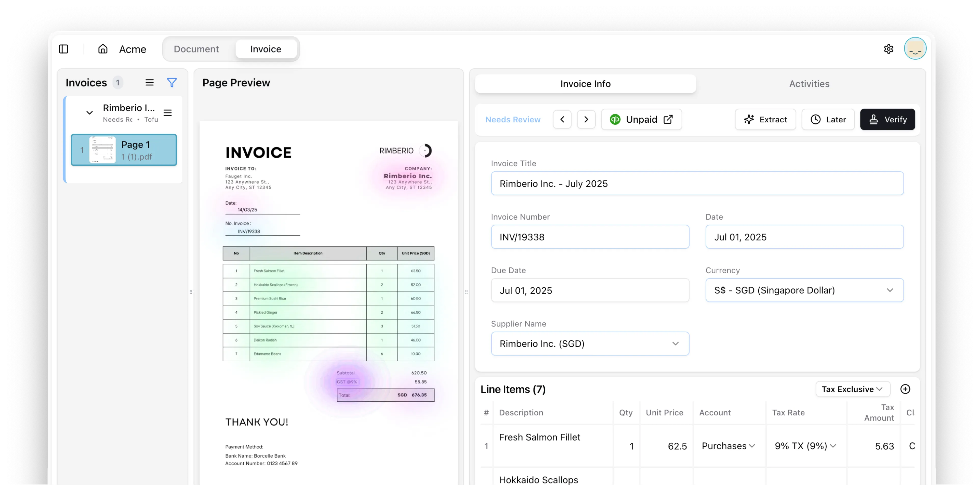980x485 pixels.
Task: Add a line item with plus icon
Action: click(x=905, y=389)
